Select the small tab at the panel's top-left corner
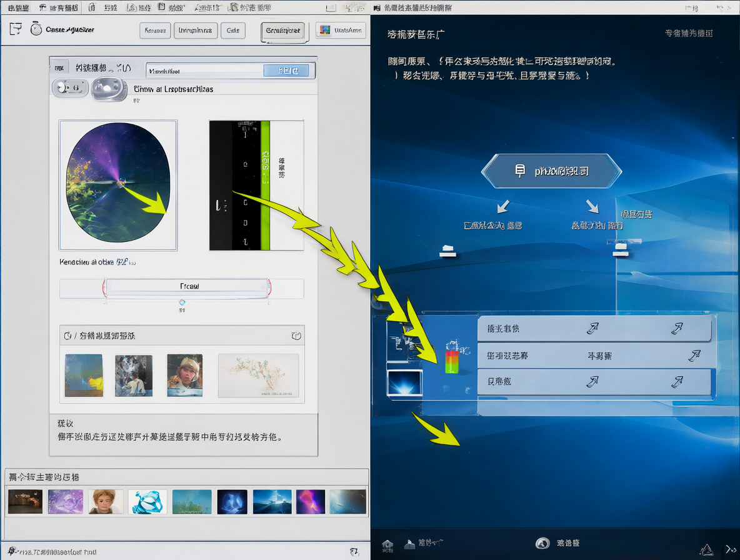Screen dimensions: 740x560 click(x=59, y=68)
